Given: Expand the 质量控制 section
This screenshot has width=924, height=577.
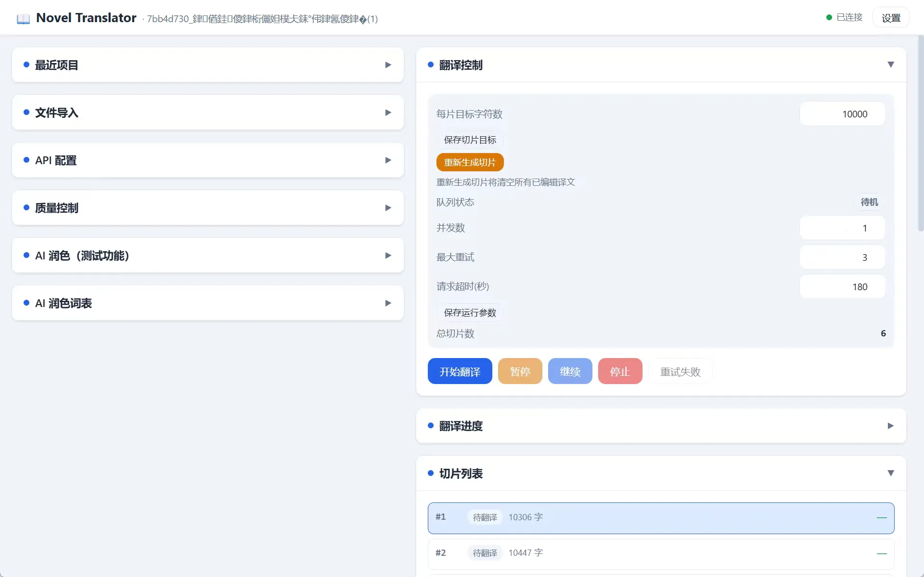Looking at the screenshot, I should pos(208,208).
